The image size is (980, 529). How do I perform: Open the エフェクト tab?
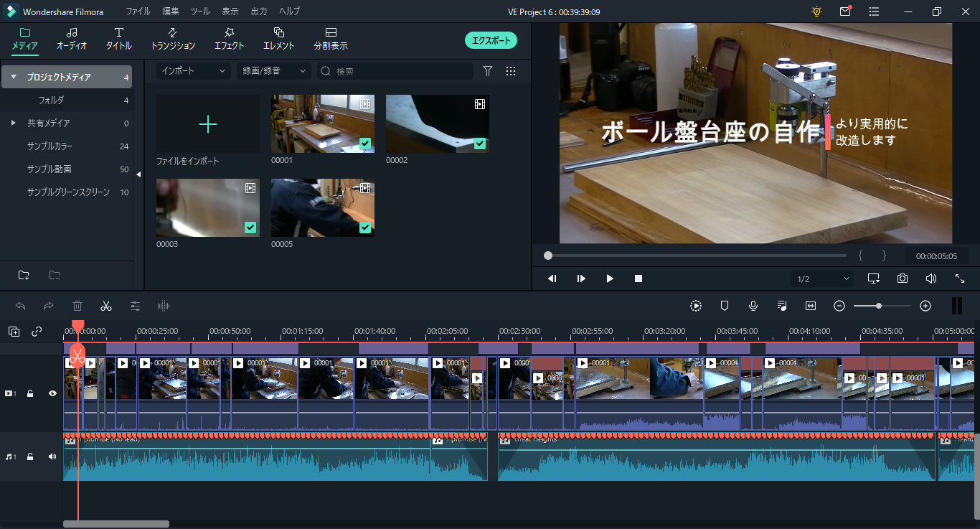[x=229, y=39]
